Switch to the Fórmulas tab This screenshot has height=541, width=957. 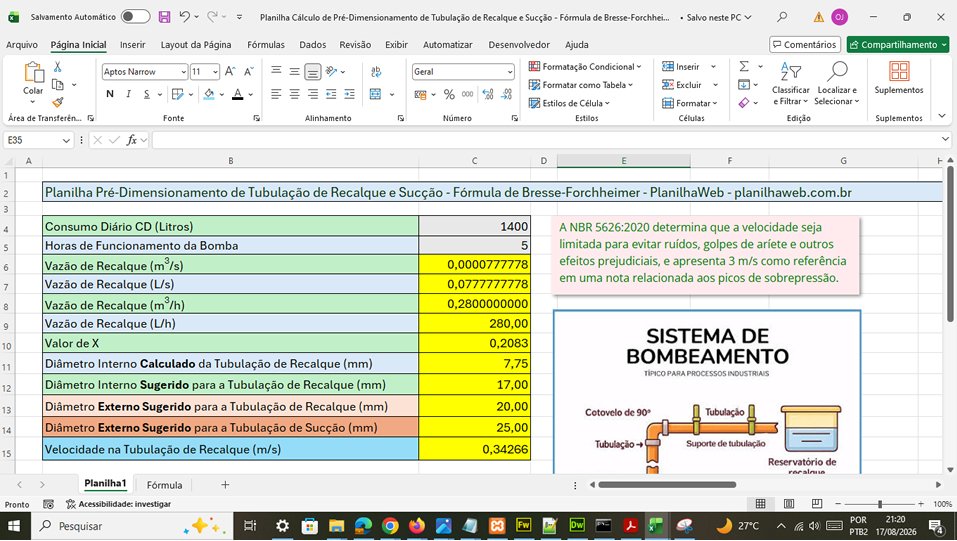(x=265, y=45)
